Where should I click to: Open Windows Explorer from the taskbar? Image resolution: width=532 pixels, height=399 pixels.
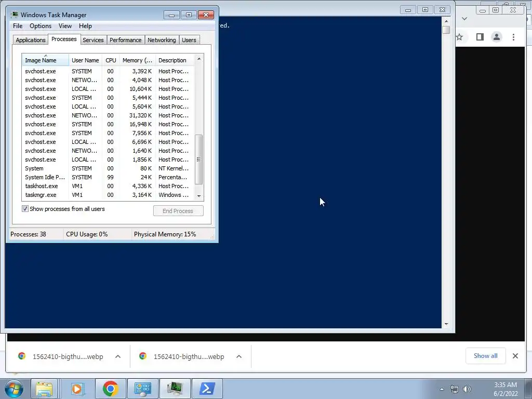pos(44,389)
